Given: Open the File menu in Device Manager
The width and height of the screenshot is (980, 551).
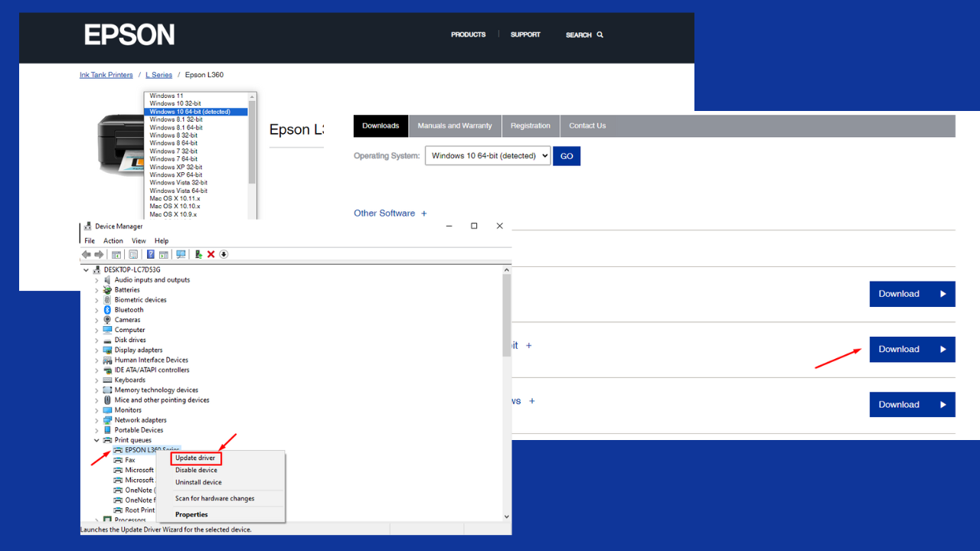Looking at the screenshot, I should [90, 241].
